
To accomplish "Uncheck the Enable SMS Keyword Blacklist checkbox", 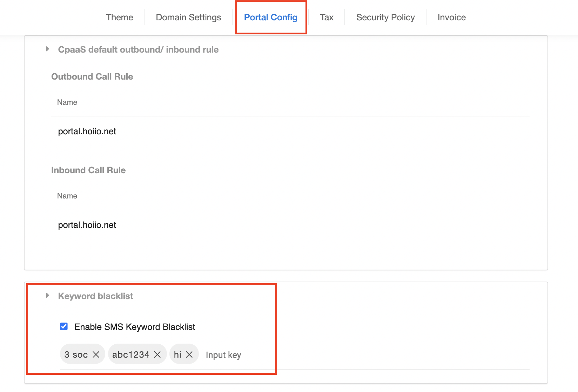I will [64, 327].
